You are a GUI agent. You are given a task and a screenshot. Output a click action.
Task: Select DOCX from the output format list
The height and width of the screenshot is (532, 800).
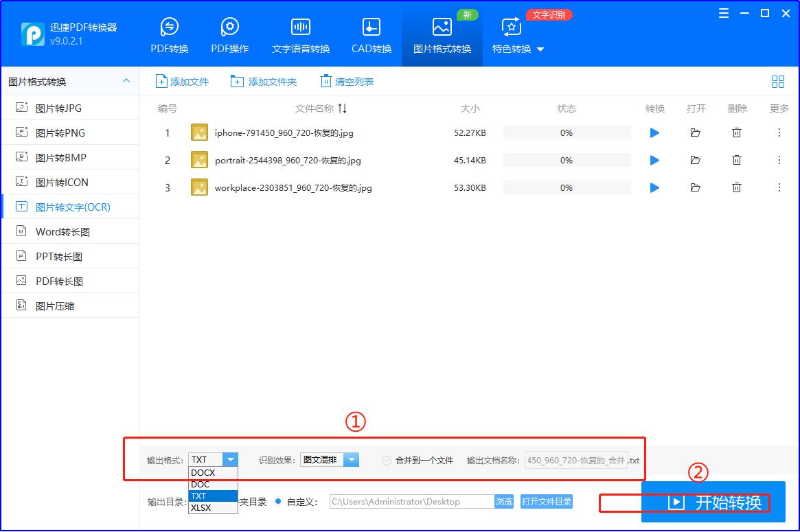[203, 473]
